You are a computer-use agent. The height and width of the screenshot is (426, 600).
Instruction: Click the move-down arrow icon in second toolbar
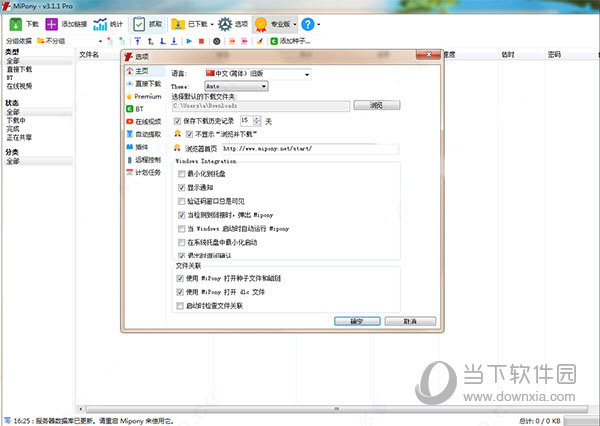pos(163,41)
